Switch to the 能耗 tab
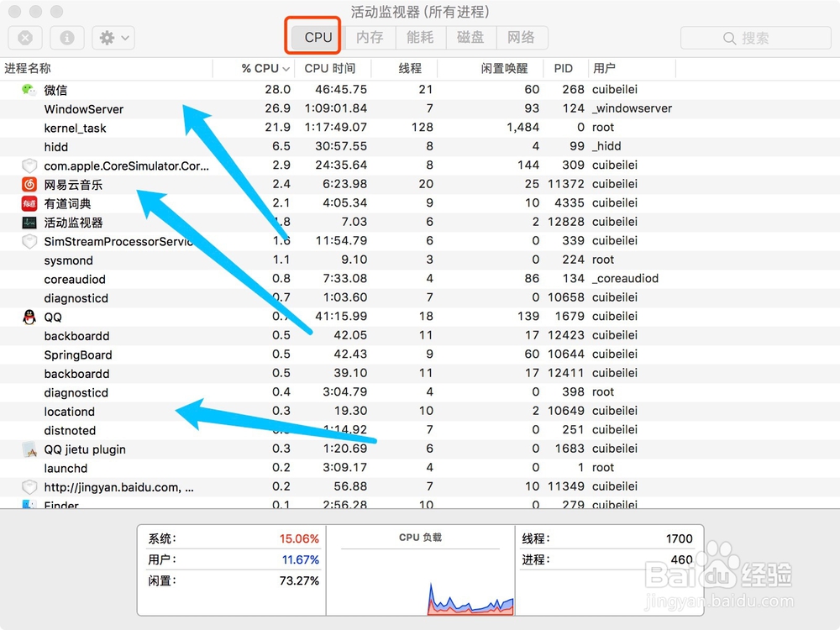 pyautogui.click(x=421, y=38)
